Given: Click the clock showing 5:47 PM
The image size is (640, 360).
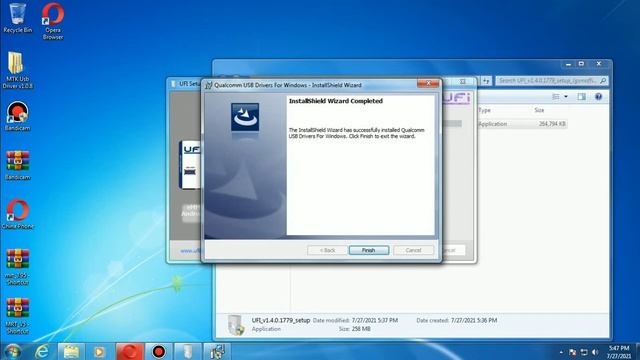Looking at the screenshot, I should pos(619,349).
